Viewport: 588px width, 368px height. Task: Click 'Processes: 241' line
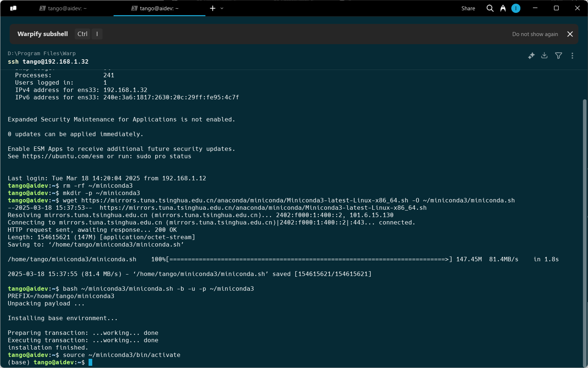pos(65,75)
